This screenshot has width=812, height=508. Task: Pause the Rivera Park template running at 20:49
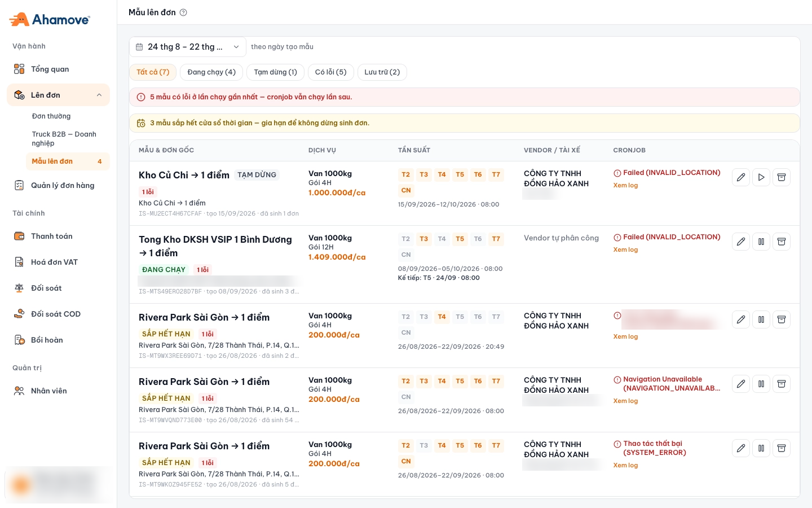[x=761, y=319]
